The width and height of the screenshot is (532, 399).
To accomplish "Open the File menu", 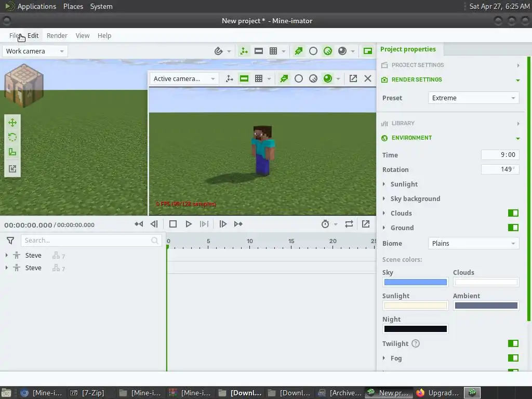I will pyautogui.click(x=14, y=36).
